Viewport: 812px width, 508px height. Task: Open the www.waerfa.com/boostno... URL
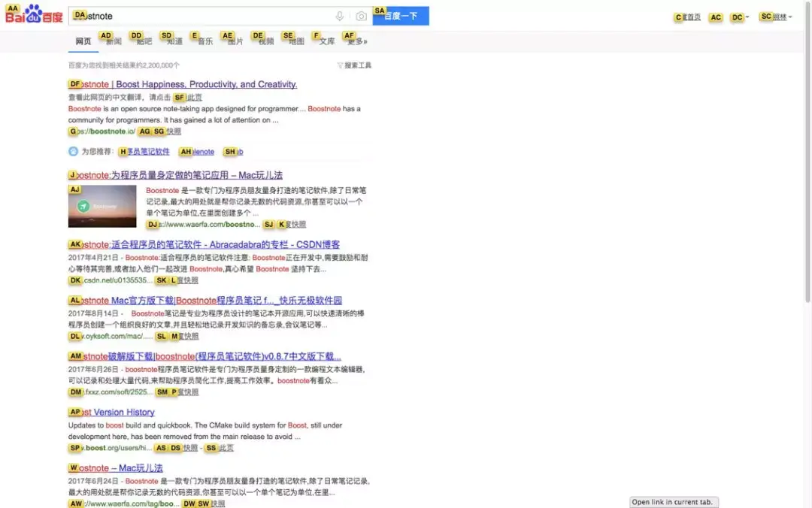(204, 225)
